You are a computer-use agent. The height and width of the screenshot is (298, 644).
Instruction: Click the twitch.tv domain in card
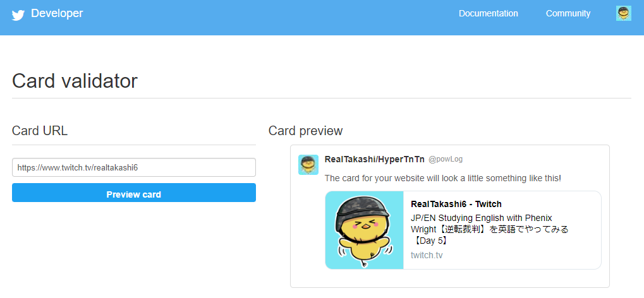[427, 255]
